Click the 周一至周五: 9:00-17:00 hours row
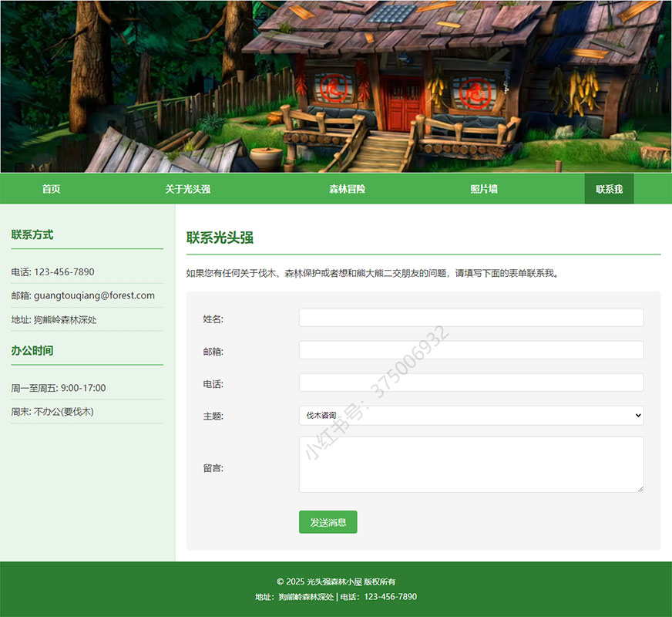 [x=87, y=388]
